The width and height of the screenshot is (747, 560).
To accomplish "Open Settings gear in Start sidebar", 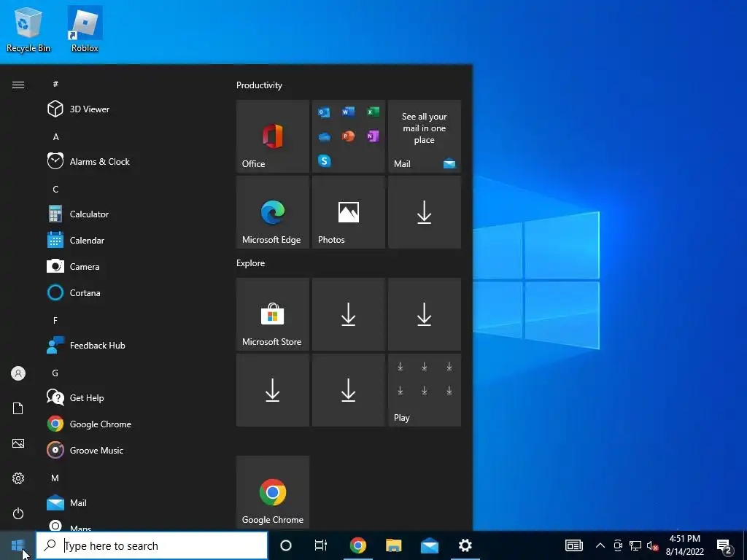I will (18, 478).
